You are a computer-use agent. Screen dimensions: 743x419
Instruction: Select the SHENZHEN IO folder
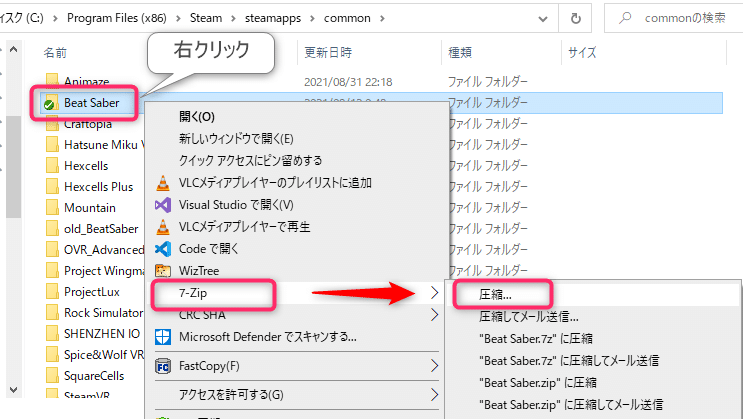(102, 334)
